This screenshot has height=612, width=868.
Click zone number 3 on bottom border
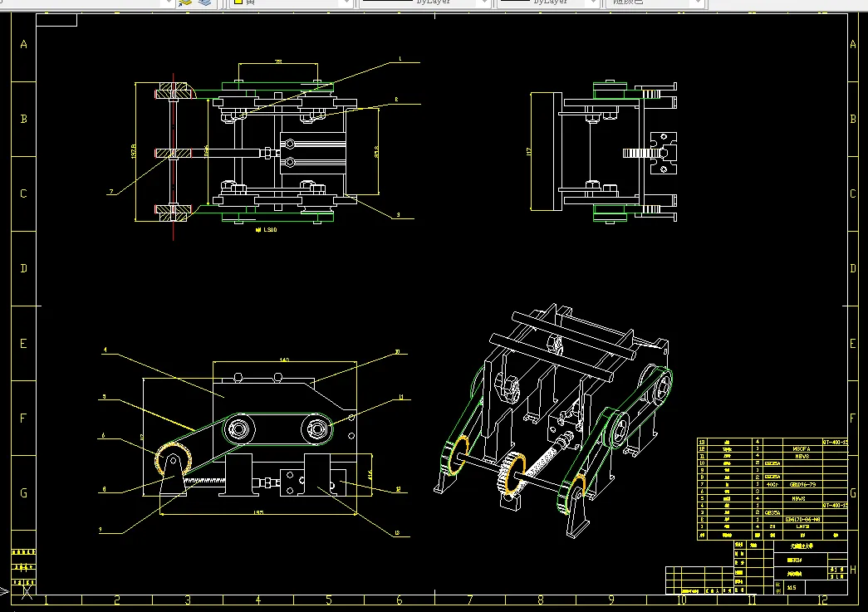188,600
